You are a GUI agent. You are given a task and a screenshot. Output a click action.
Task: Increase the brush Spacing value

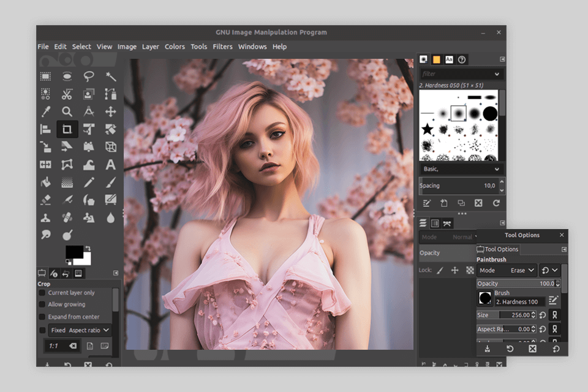502,181
